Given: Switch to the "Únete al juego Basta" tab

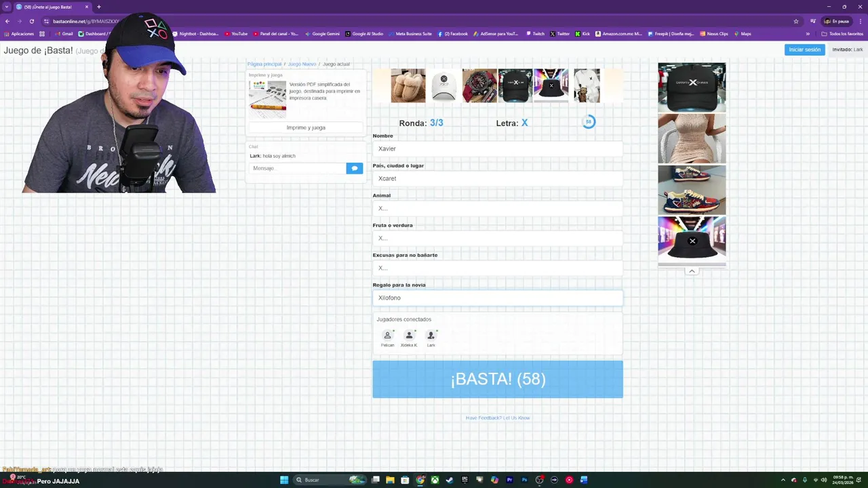Looking at the screenshot, I should (52, 7).
